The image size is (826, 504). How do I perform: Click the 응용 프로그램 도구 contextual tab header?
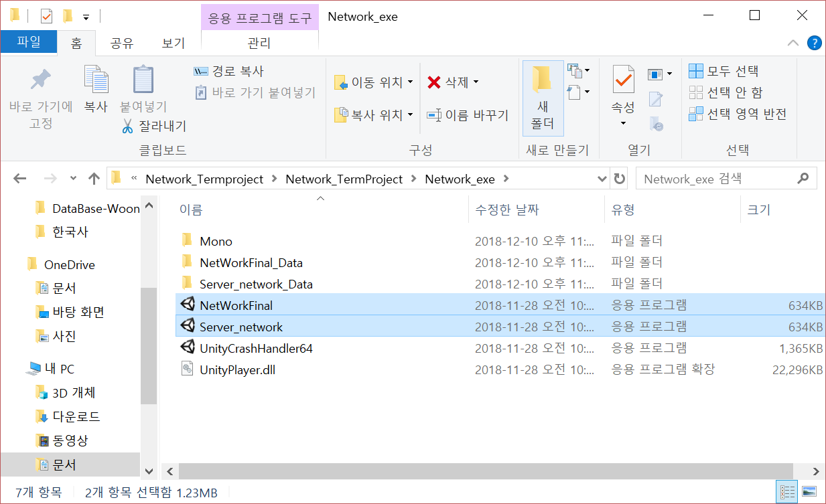pyautogui.click(x=259, y=17)
